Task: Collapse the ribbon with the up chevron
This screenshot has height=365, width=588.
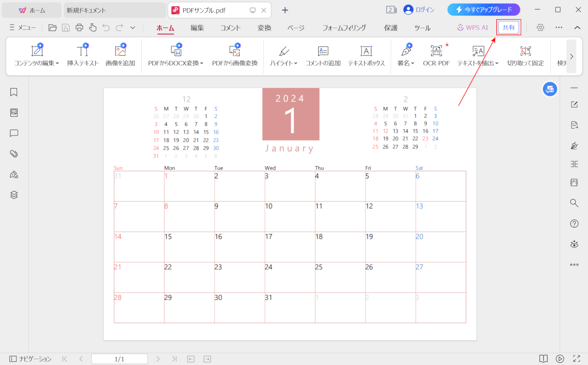Action: [x=577, y=27]
